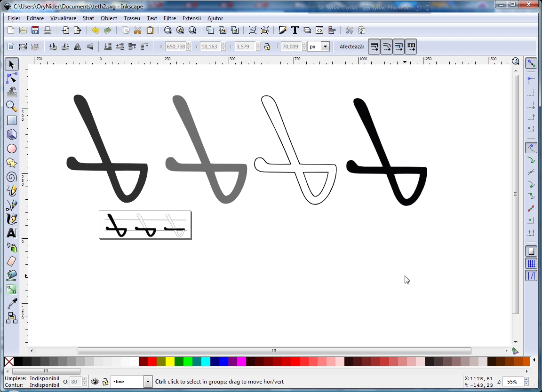Select the Spiral tool in the toolbox

[x=12, y=177]
